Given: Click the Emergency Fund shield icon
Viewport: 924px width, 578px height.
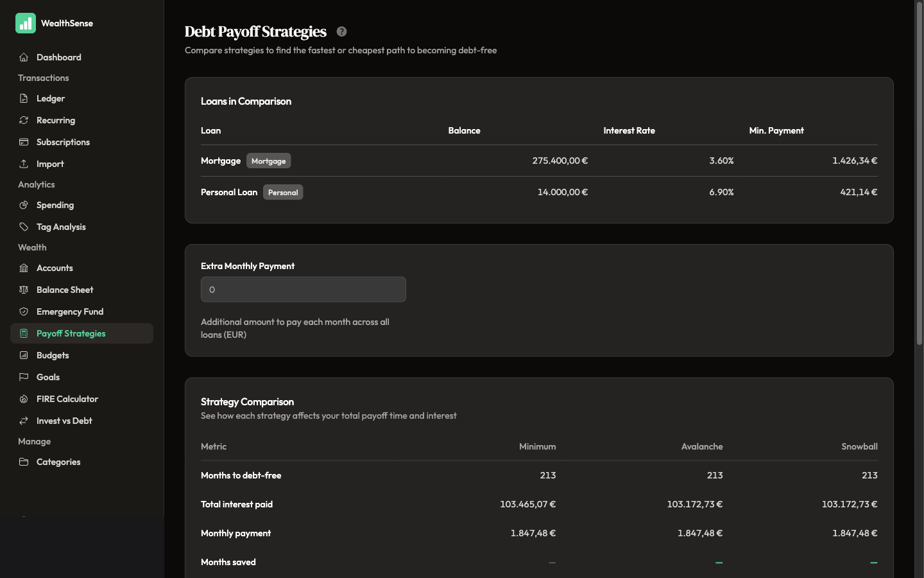Looking at the screenshot, I should click(24, 311).
